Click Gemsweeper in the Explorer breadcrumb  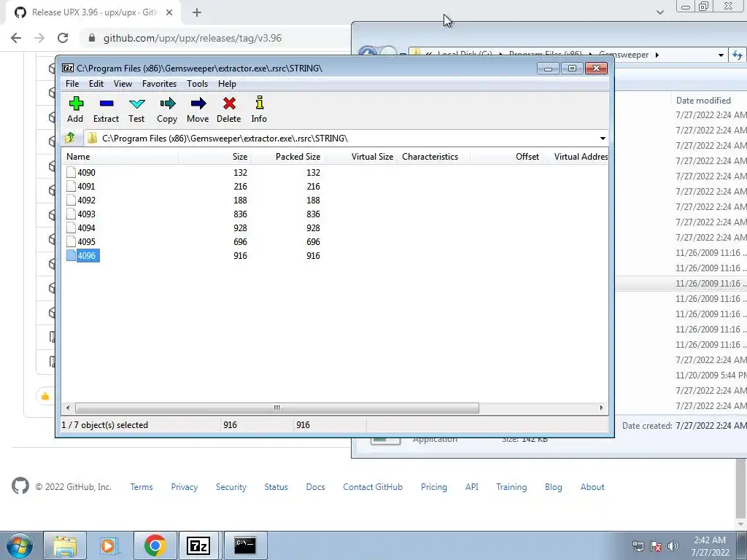pos(624,55)
